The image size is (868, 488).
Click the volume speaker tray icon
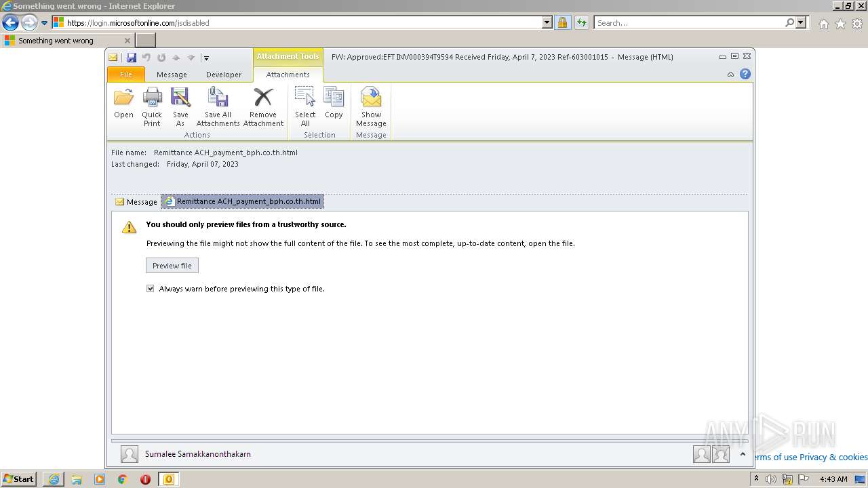(771, 479)
